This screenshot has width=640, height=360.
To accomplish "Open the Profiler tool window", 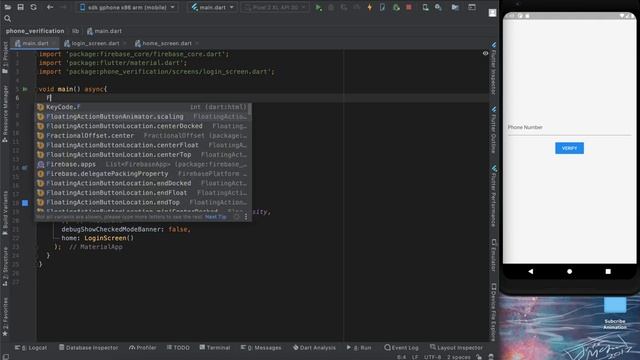I will (x=142, y=348).
